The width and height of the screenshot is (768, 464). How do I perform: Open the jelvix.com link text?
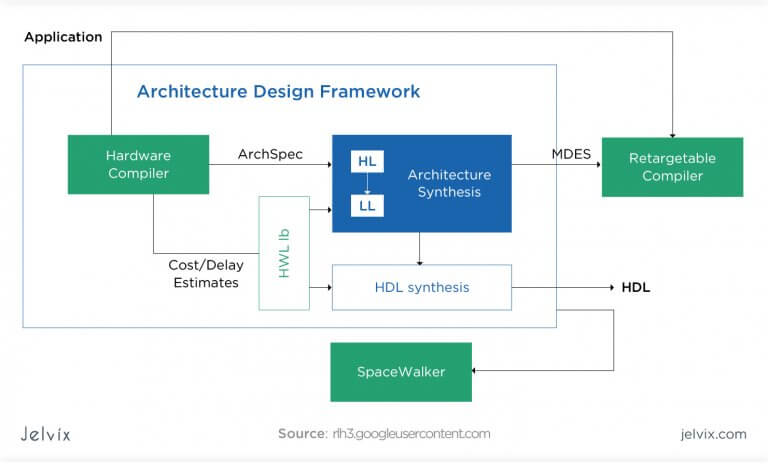713,434
